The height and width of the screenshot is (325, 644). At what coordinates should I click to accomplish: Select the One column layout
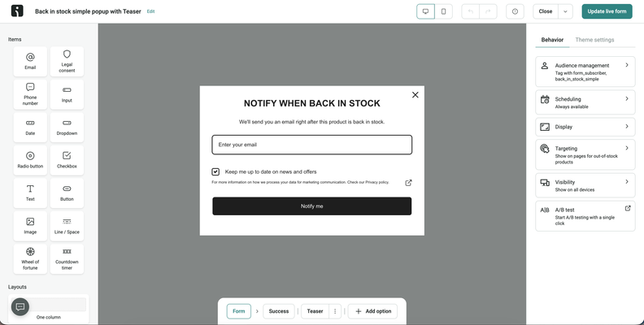click(x=49, y=309)
